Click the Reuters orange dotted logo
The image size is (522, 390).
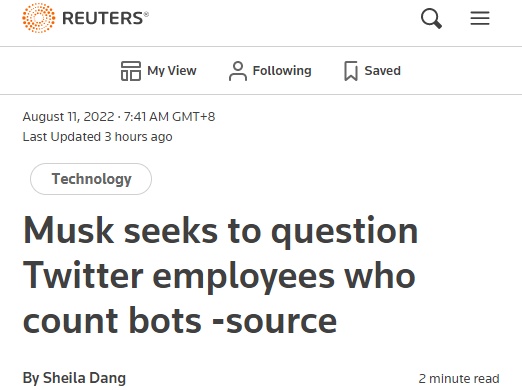click(x=39, y=18)
